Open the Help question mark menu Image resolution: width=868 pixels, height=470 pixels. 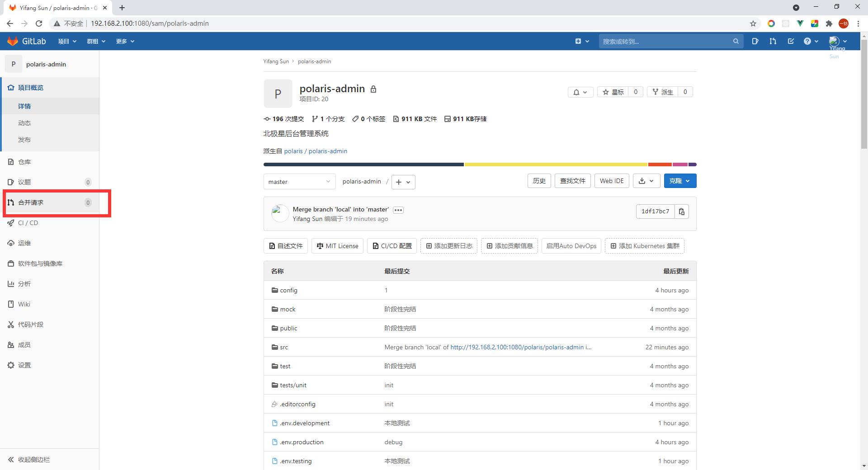[811, 41]
